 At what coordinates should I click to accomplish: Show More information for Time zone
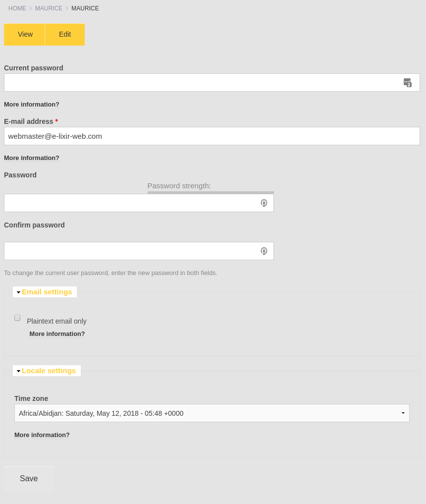point(42,435)
